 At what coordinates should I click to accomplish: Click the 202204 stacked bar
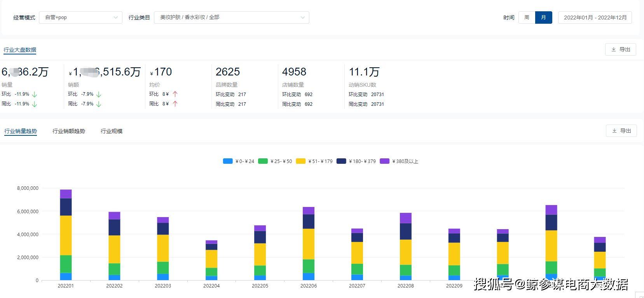click(x=211, y=260)
